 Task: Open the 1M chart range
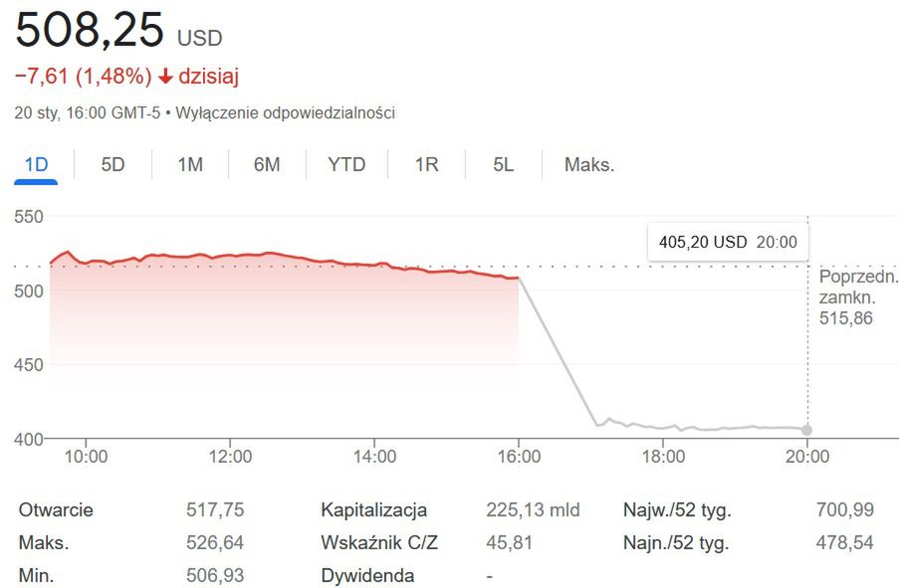(190, 164)
